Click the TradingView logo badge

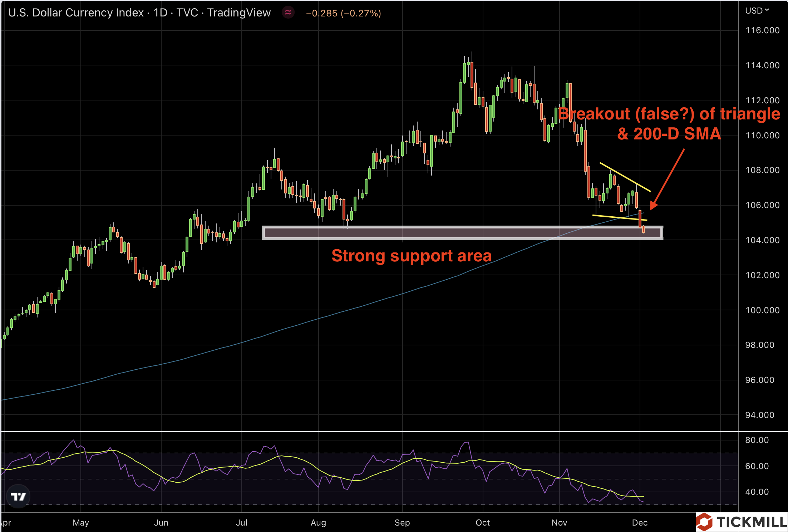click(18, 496)
